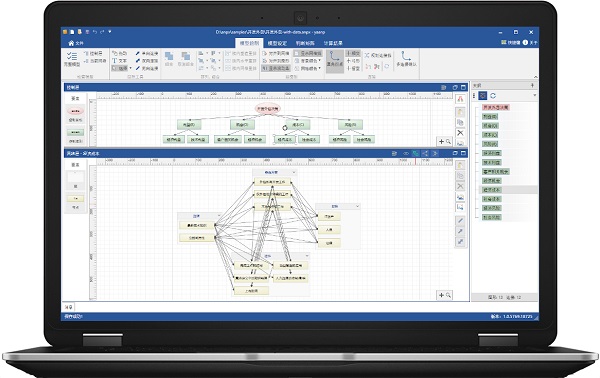Pin the right-side outline panel
The width and height of the screenshot is (600, 378).
click(x=532, y=85)
